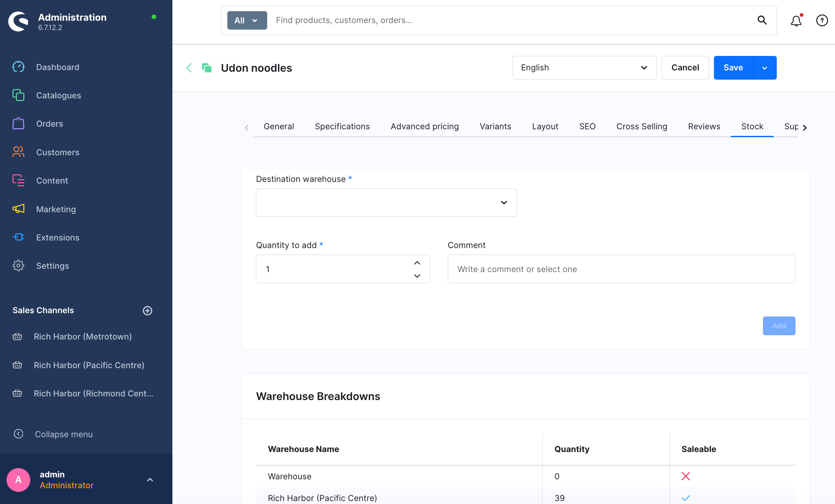Open the Destination warehouse dropdown
Image resolution: width=835 pixels, height=504 pixels.
click(x=386, y=203)
